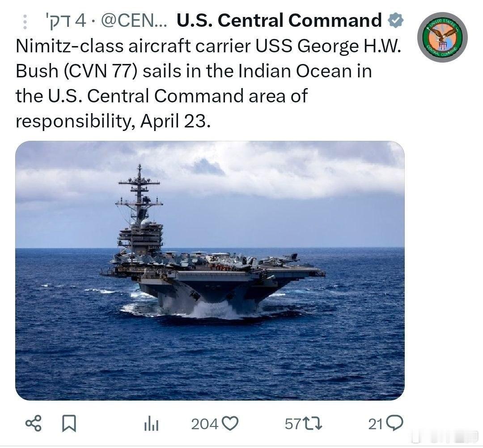Click the analytics bar chart icon

151,423
